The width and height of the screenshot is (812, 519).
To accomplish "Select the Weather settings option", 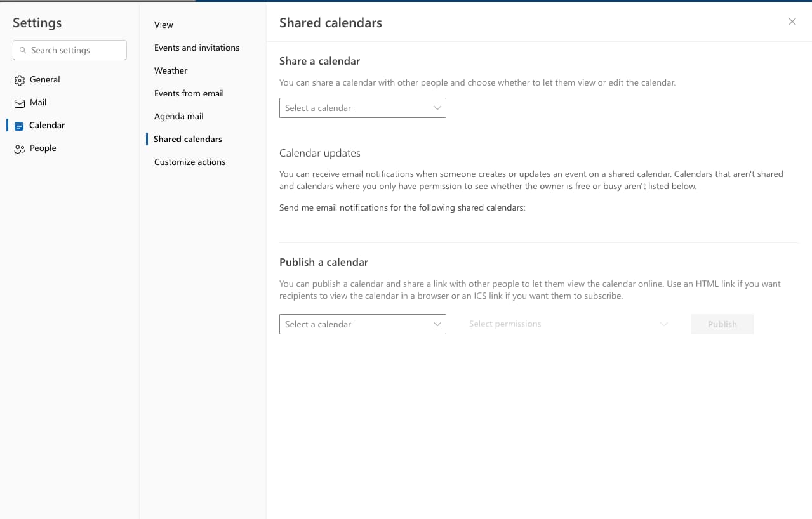I will point(171,70).
